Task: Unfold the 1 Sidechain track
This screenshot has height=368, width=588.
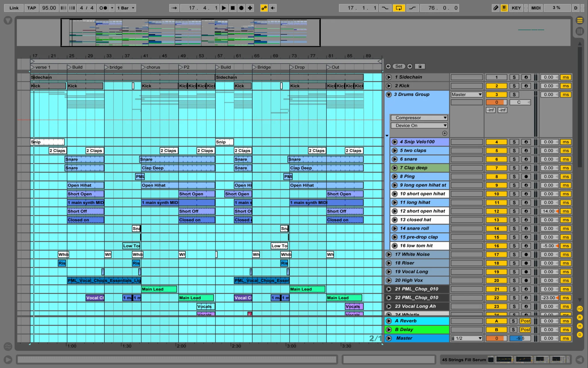Action: (x=389, y=77)
